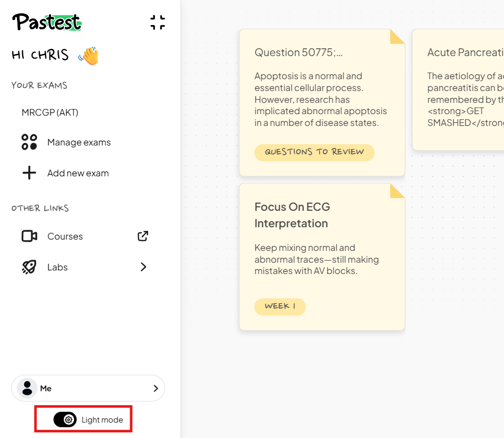The height and width of the screenshot is (438, 504).
Task: Open the Focus On ECG Interpretation note
Action: [x=322, y=257]
